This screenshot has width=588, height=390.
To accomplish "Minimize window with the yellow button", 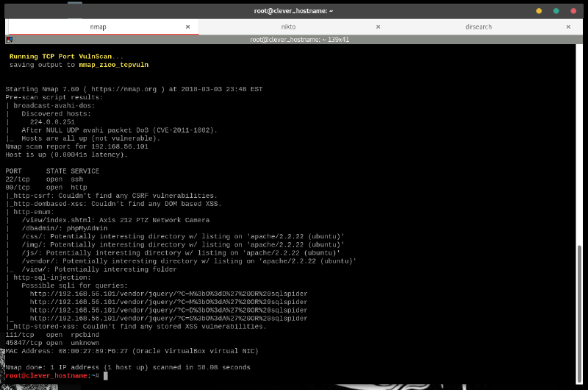I will pyautogui.click(x=539, y=10).
